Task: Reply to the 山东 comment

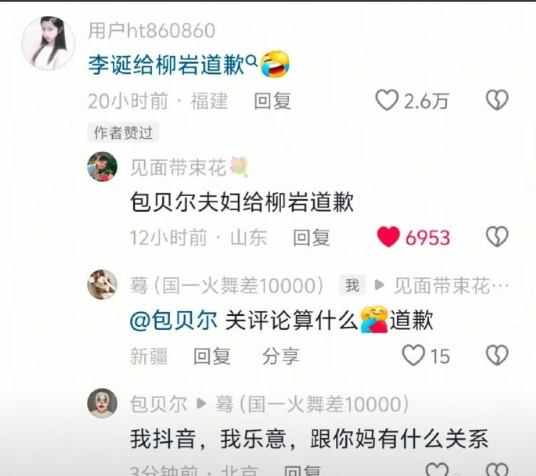Action: (311, 238)
